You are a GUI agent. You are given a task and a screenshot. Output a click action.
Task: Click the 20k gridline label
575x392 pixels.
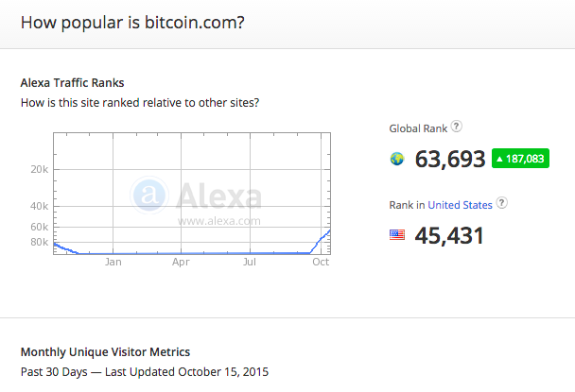click(39, 169)
